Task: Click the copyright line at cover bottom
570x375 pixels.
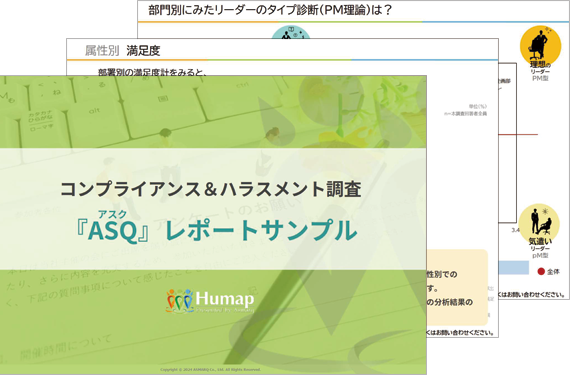Action: click(210, 370)
